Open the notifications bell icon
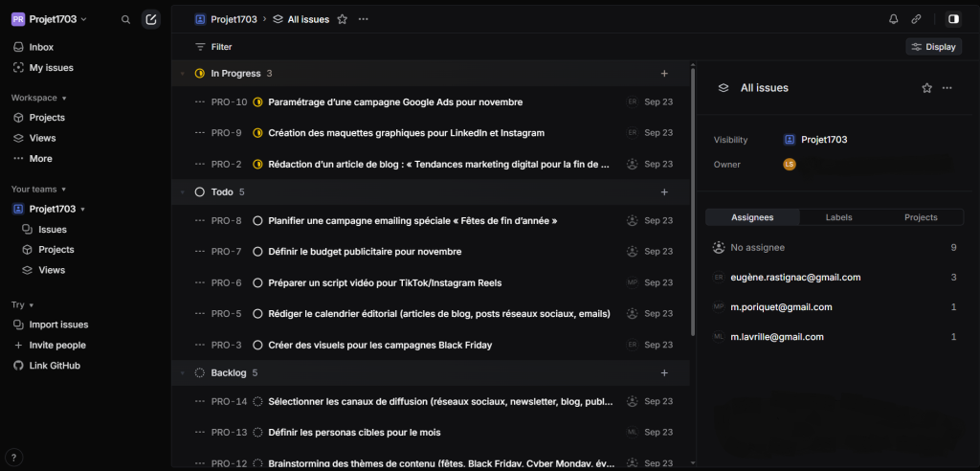 tap(893, 19)
